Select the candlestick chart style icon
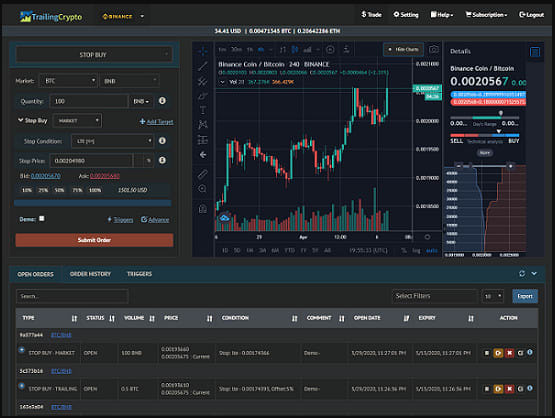The height and width of the screenshot is (418, 555). pos(294,50)
